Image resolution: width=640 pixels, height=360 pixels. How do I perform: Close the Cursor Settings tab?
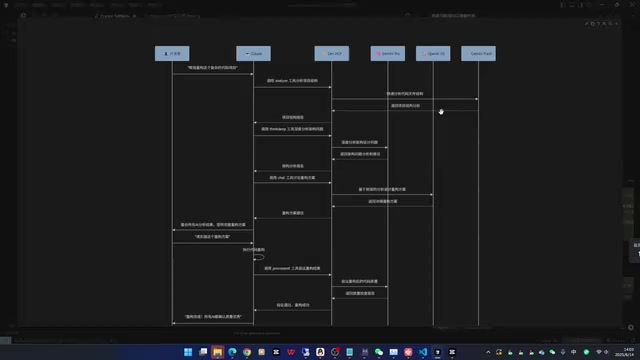coord(134,16)
